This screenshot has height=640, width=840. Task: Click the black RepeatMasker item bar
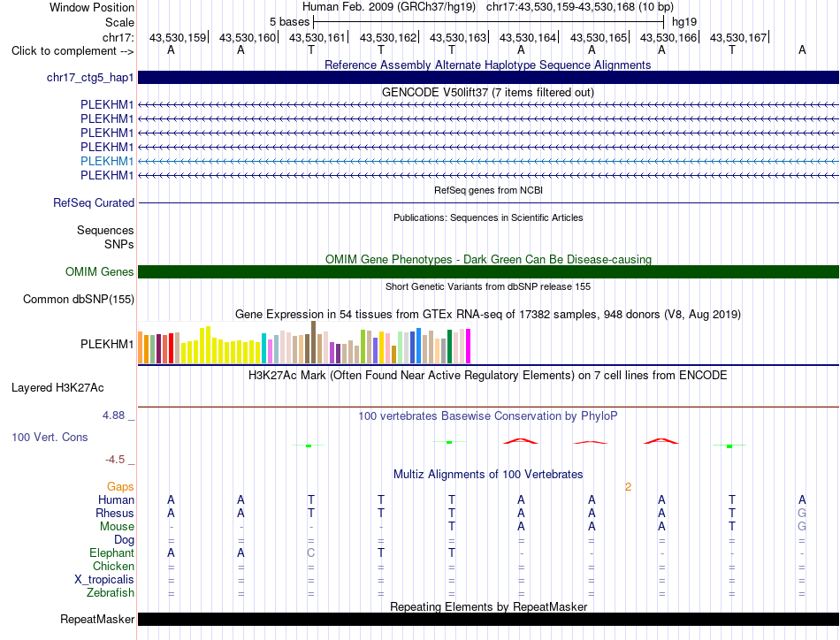tap(488, 619)
